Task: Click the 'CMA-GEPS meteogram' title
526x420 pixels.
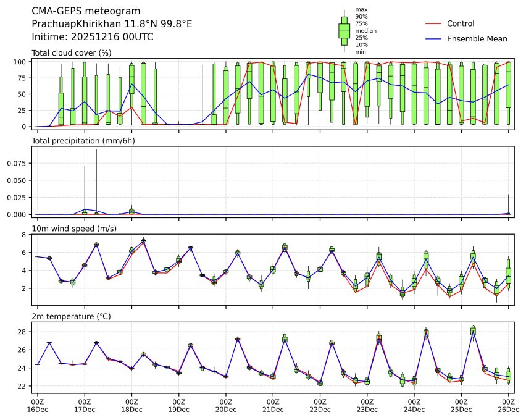Action: pyautogui.click(x=86, y=12)
